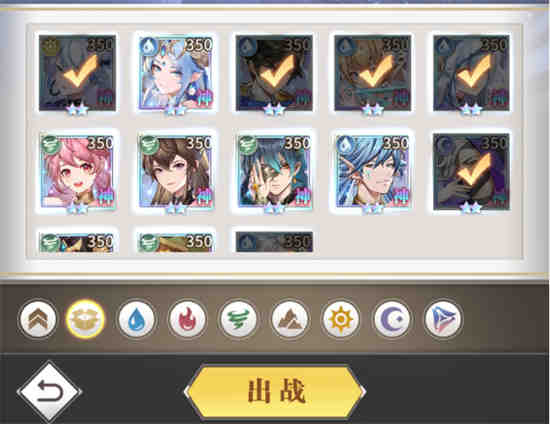The image size is (550, 424).
Task: Tap the 出战 deploy button
Action: (275, 392)
